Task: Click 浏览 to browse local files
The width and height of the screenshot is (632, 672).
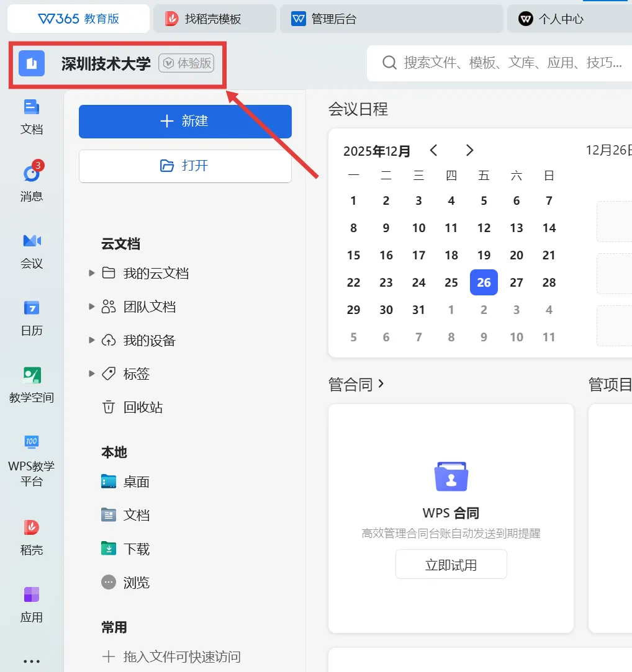Action: point(125,583)
